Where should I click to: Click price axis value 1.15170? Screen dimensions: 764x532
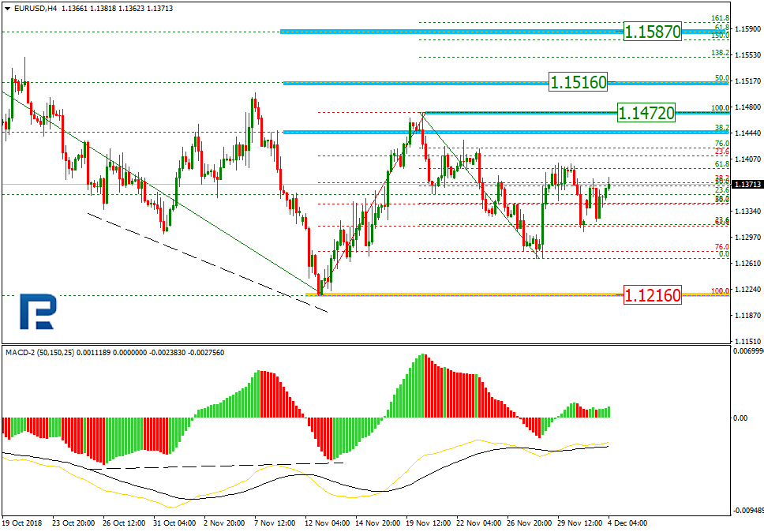[748, 81]
